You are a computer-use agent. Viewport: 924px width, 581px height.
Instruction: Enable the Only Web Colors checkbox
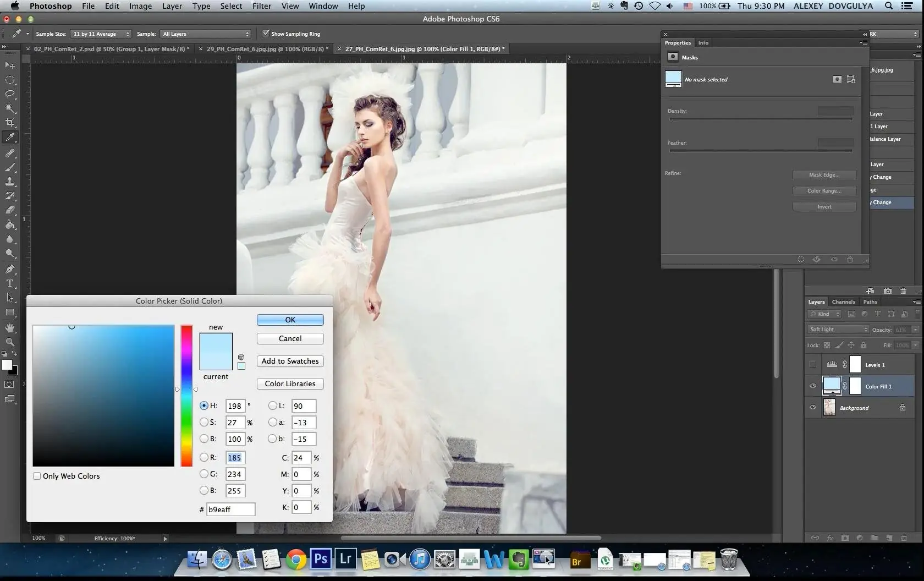37,476
